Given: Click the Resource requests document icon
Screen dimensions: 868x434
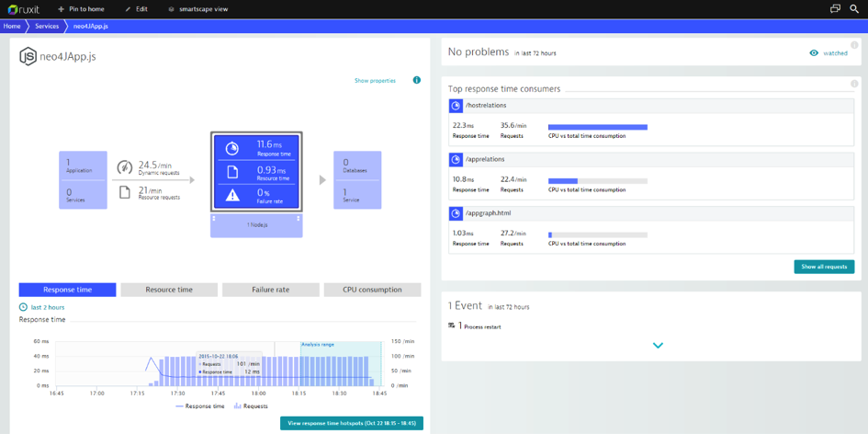Looking at the screenshot, I should coord(126,193).
